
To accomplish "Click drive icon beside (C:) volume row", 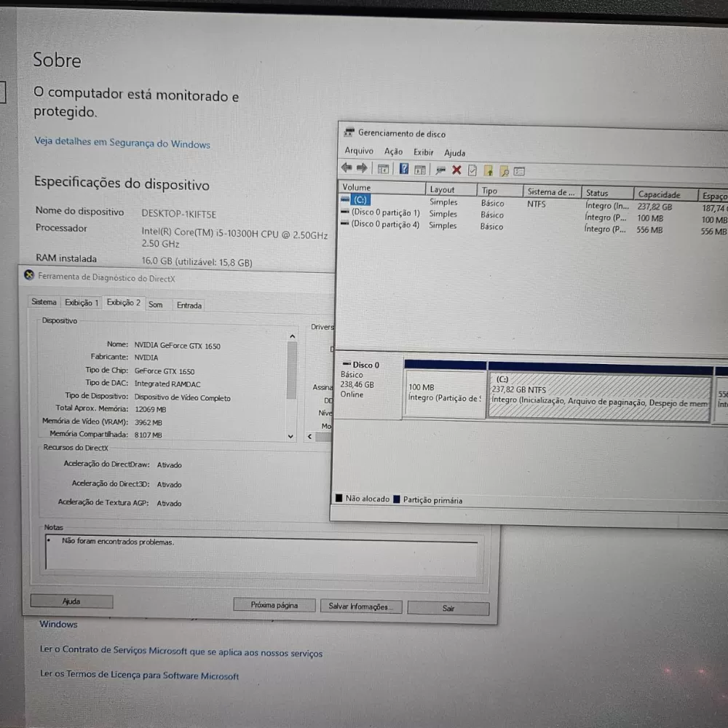I will (345, 199).
